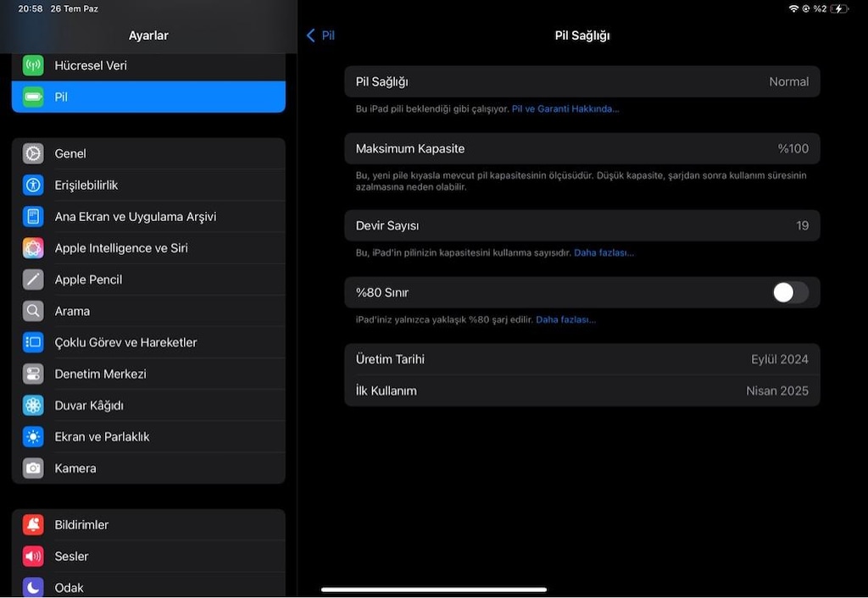Tap the Çoklu Görev ve Hareketler icon

pos(33,342)
